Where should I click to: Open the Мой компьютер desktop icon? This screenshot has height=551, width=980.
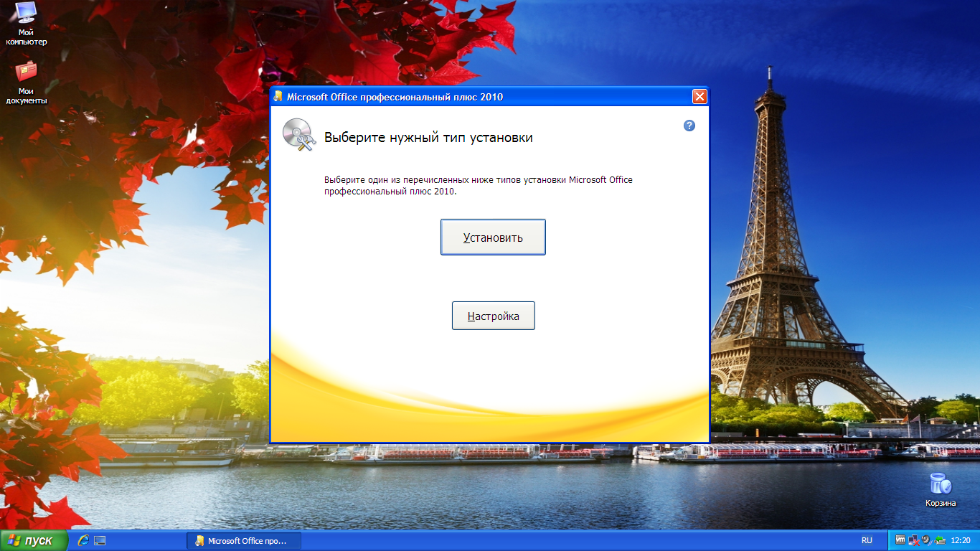[27, 24]
